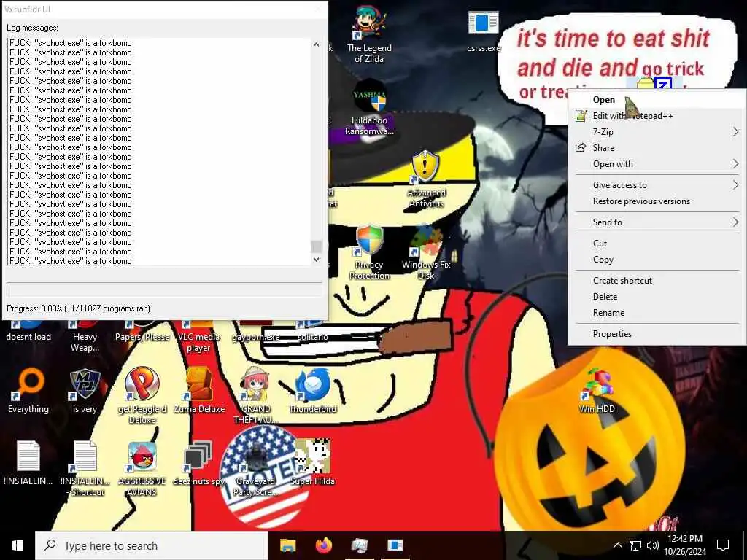Screen dimensions: 747x560
Task: Open File Explorer from the taskbar
Action: 287,545
